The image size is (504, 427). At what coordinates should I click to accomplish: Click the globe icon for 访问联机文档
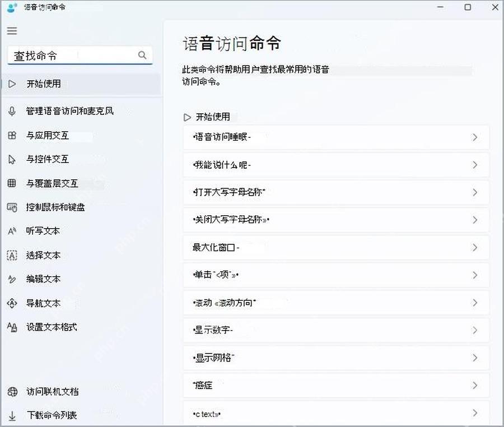(12, 392)
